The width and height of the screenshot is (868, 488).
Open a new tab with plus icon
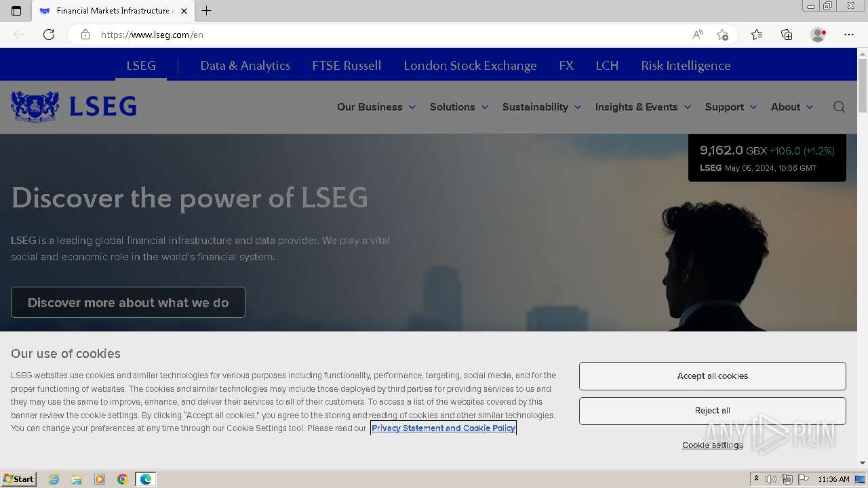pos(207,11)
